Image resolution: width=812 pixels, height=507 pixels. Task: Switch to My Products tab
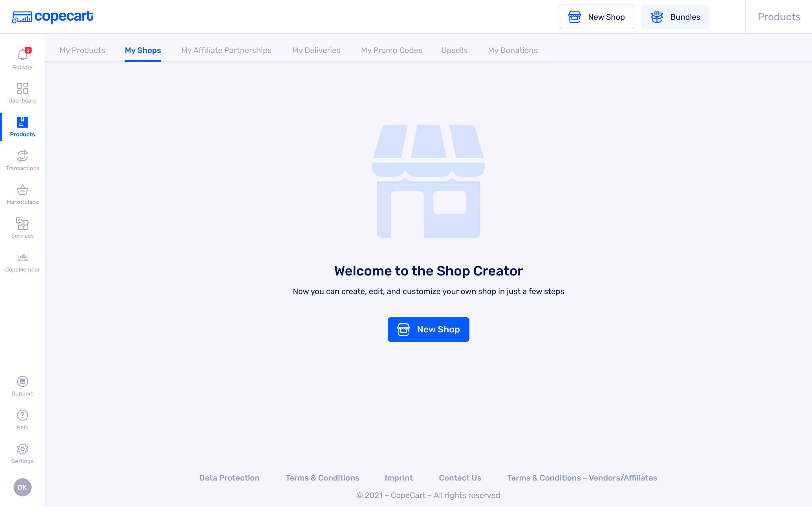coord(82,50)
